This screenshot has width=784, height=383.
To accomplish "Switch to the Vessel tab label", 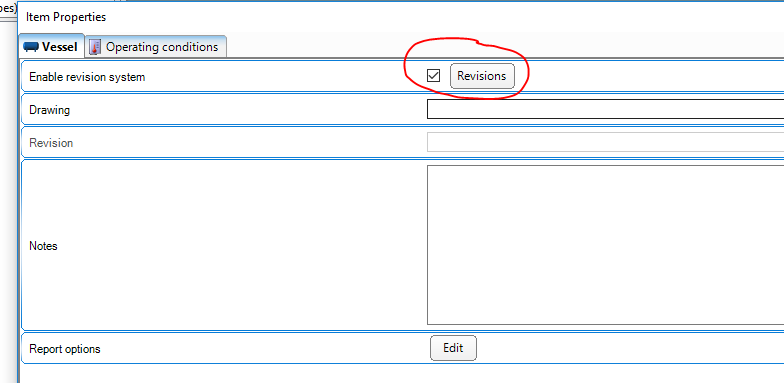I will [x=60, y=47].
